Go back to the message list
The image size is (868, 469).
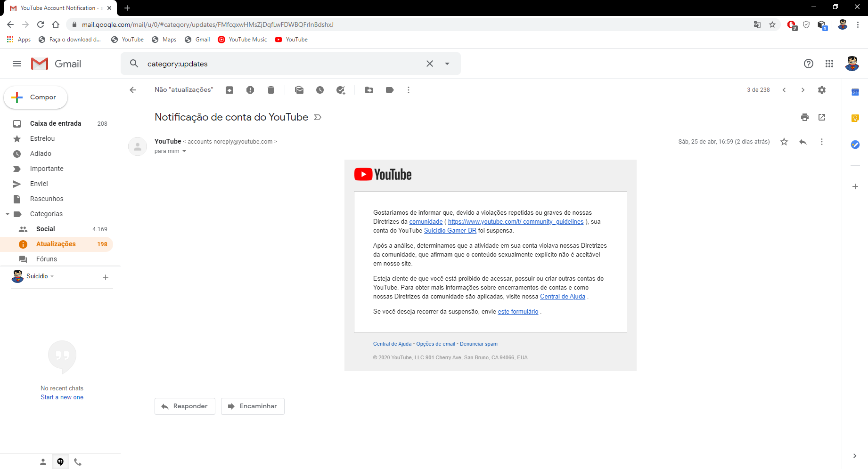pos(133,90)
